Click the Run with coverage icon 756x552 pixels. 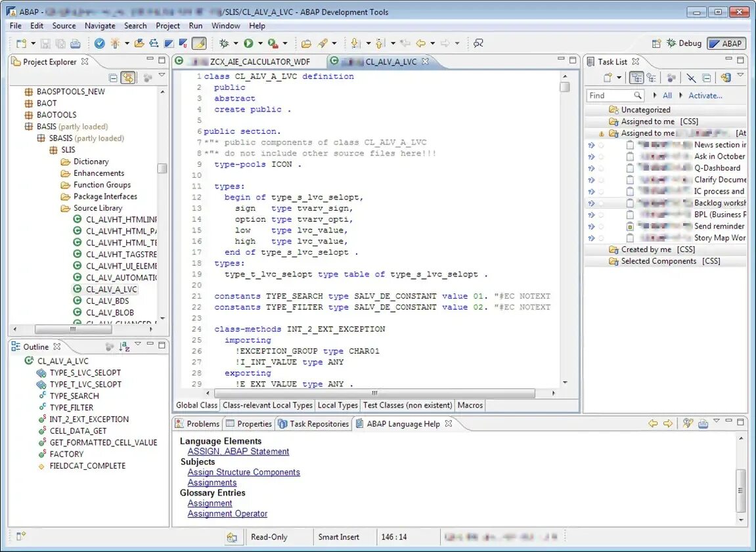(x=273, y=44)
